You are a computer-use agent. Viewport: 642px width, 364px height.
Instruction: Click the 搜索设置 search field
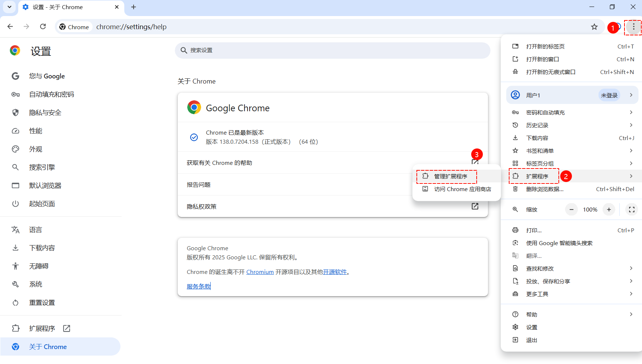pos(332,50)
